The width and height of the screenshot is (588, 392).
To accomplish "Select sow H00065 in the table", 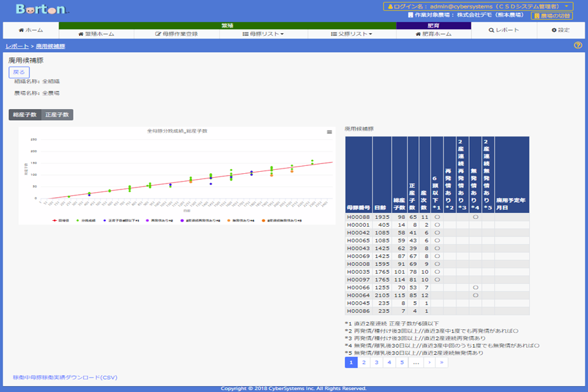I will [358, 241].
